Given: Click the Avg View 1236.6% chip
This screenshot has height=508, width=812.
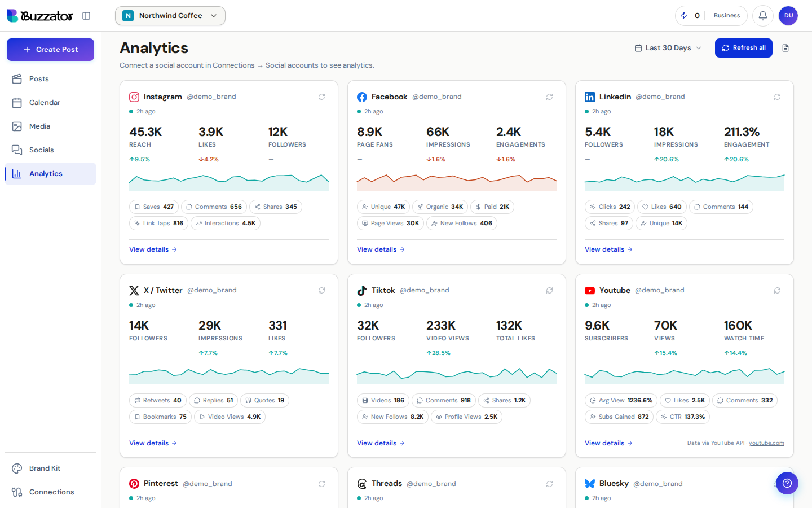Looking at the screenshot, I should (x=621, y=401).
